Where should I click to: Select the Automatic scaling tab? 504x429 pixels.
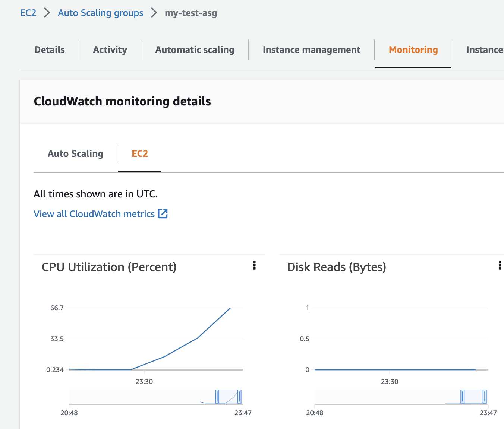pos(195,50)
